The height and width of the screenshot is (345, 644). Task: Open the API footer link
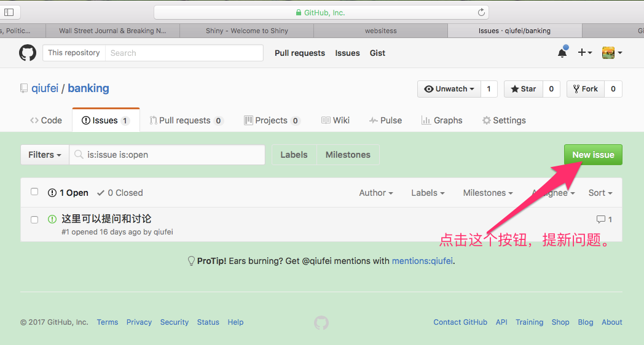pyautogui.click(x=501, y=322)
